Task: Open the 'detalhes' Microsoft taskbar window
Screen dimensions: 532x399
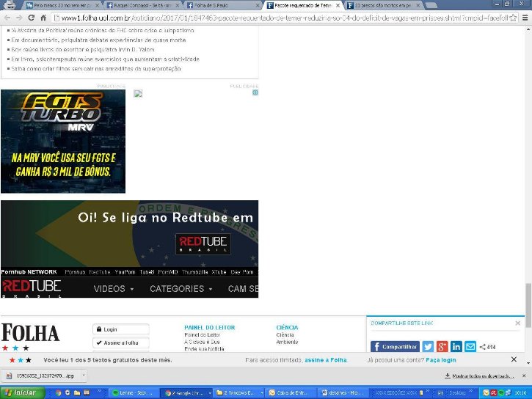Action: (343, 393)
